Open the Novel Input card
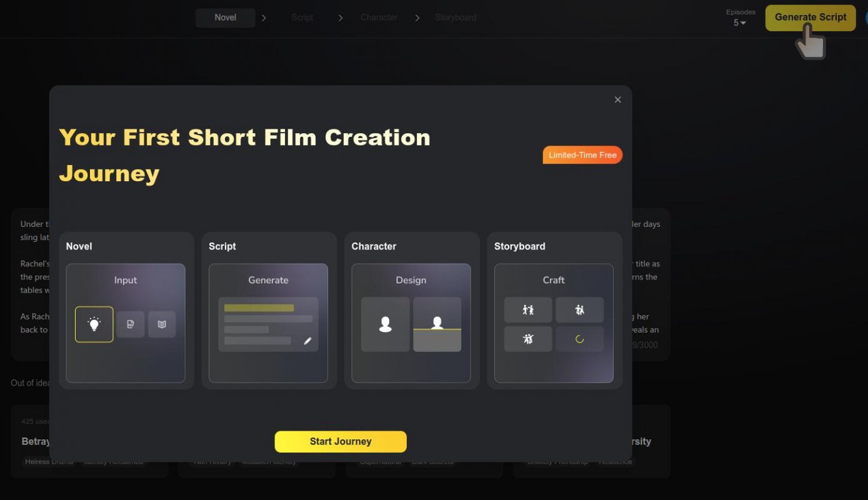This screenshot has width=868, height=500. 126,323
